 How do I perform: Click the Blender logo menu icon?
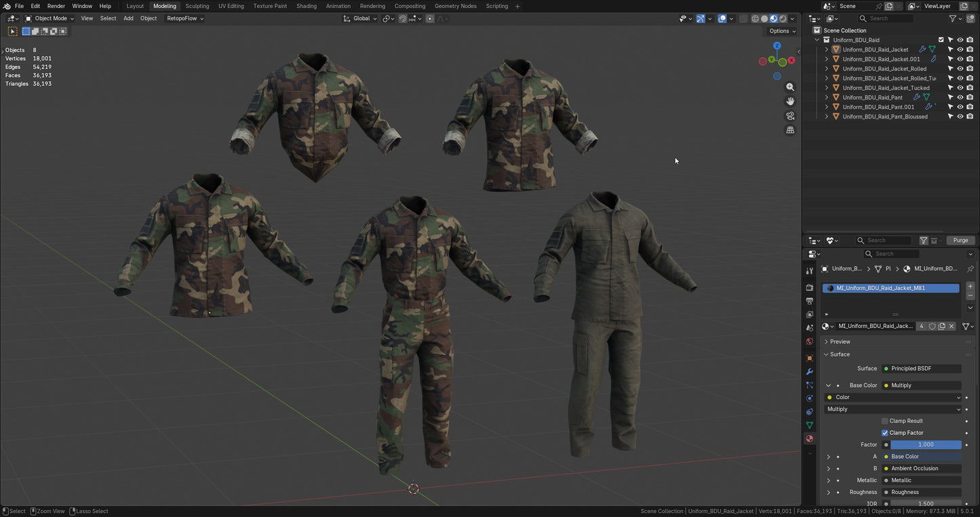(x=7, y=6)
